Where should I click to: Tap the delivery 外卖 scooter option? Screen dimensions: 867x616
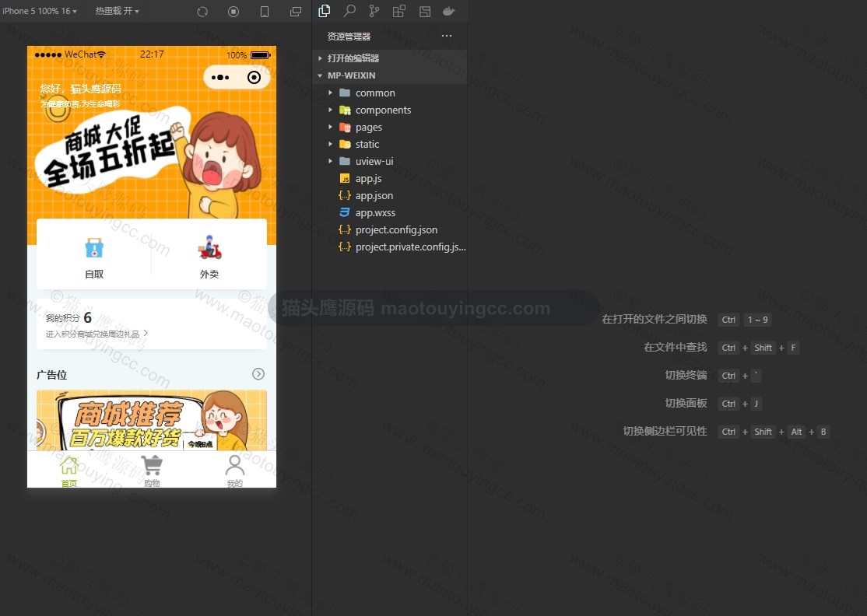coord(209,258)
